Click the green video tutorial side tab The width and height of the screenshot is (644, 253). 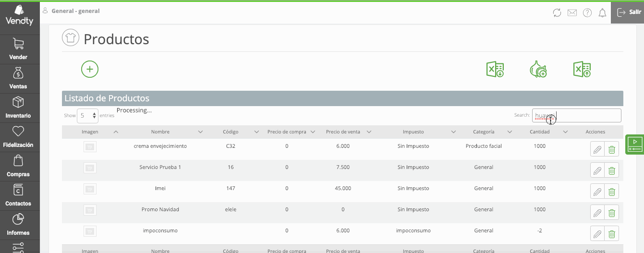click(x=634, y=145)
